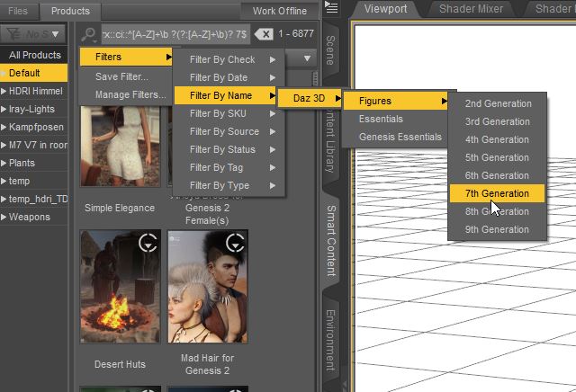
Task: Select 7th Generation filter
Action: 497,193
